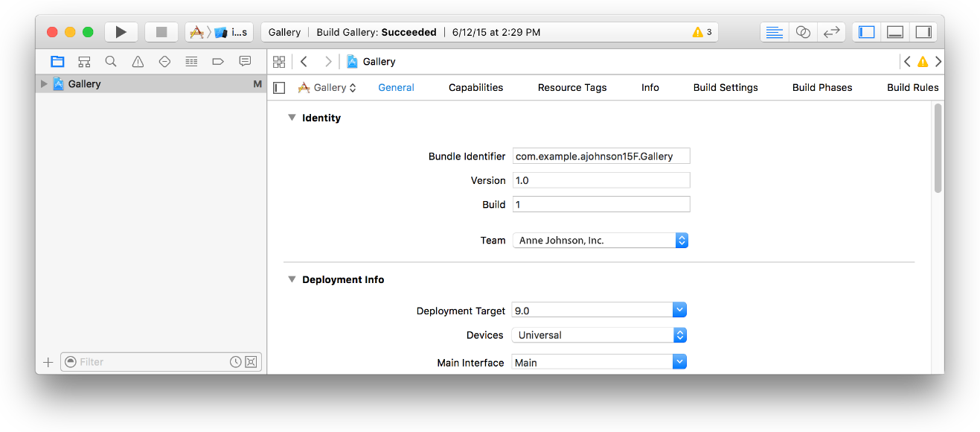980x432 pixels.
Task: Open the Report navigator icon
Action: pos(245,62)
